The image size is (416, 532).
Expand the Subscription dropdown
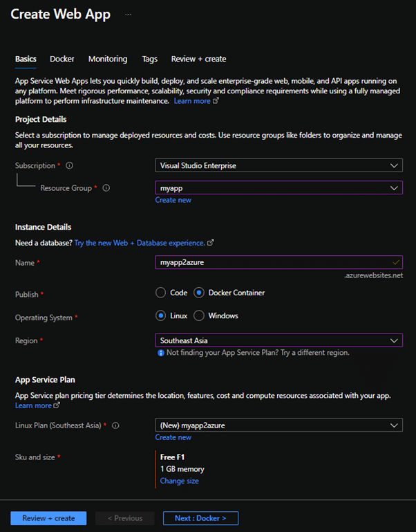[x=278, y=166]
